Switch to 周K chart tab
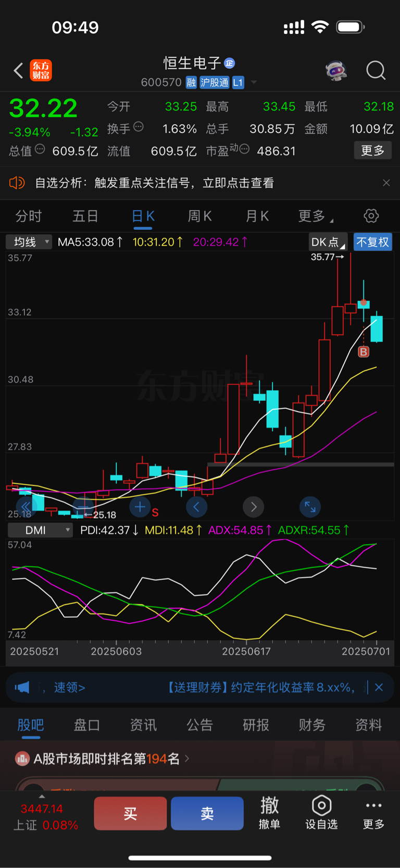Image resolution: width=400 pixels, height=868 pixels. tap(200, 216)
